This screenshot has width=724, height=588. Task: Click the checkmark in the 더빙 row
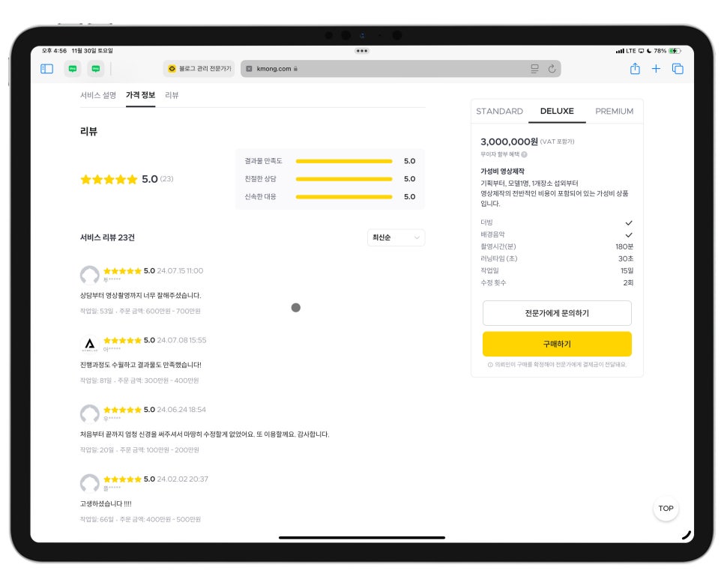point(628,223)
